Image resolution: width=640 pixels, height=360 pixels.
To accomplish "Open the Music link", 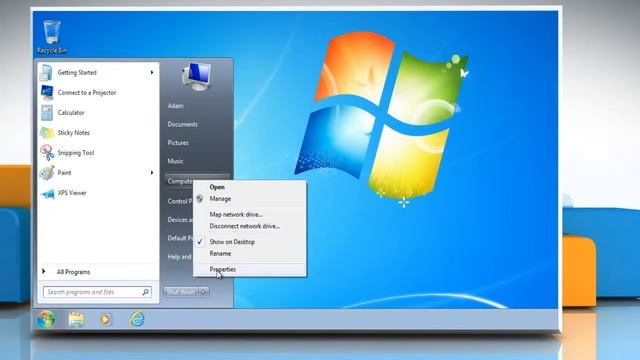I will (x=176, y=161).
